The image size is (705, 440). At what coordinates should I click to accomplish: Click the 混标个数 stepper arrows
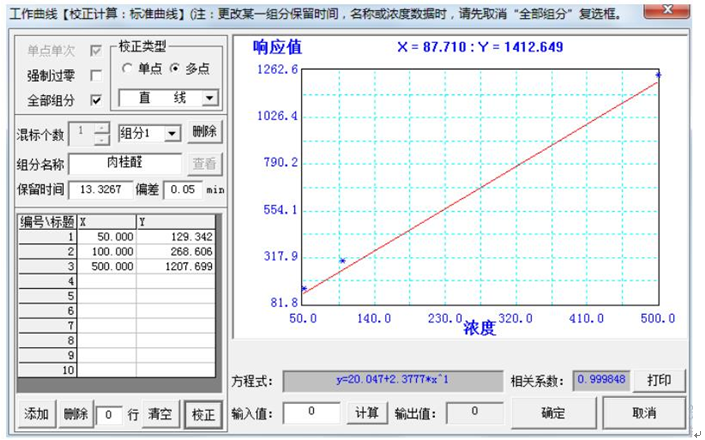[x=101, y=133]
